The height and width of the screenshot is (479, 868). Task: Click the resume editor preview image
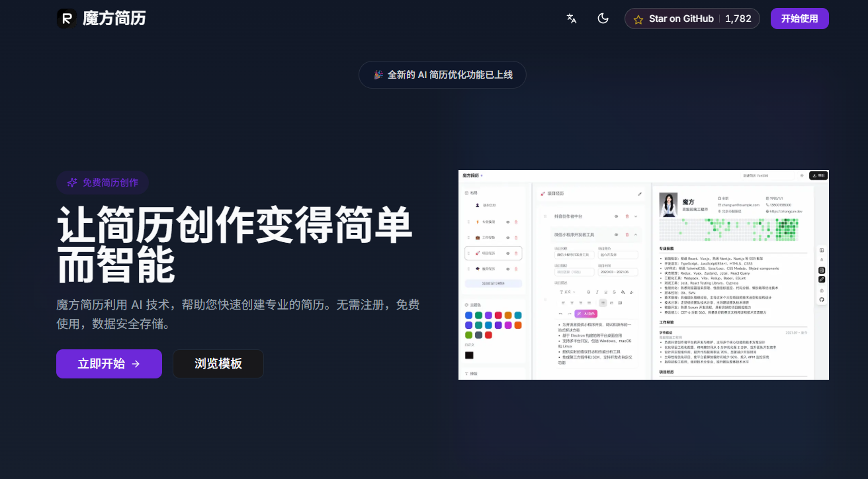point(644,275)
